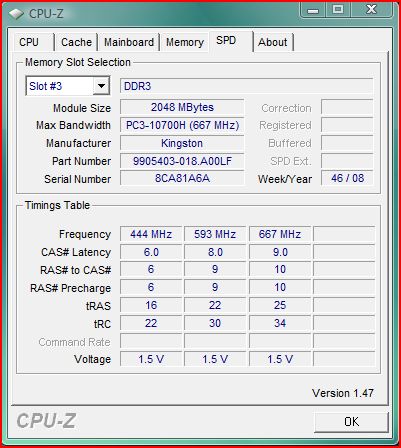Viewport: 401px width, 448px height.
Task: Click the 667 MHz frequency cell
Action: [x=280, y=234]
